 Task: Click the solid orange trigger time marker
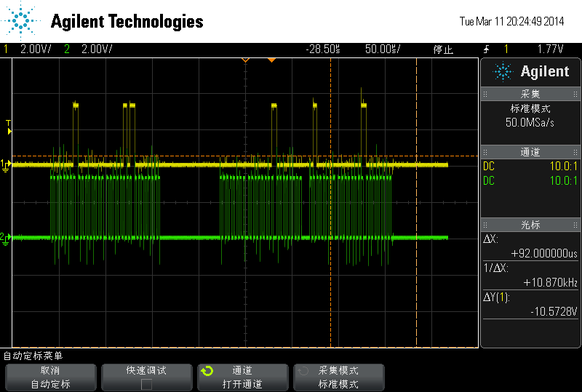tap(271, 60)
